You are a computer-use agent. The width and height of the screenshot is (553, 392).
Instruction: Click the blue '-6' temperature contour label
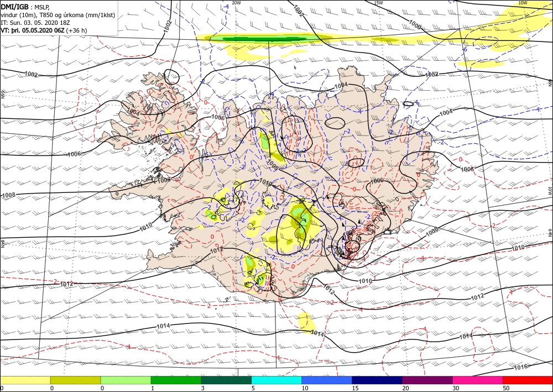[465, 50]
